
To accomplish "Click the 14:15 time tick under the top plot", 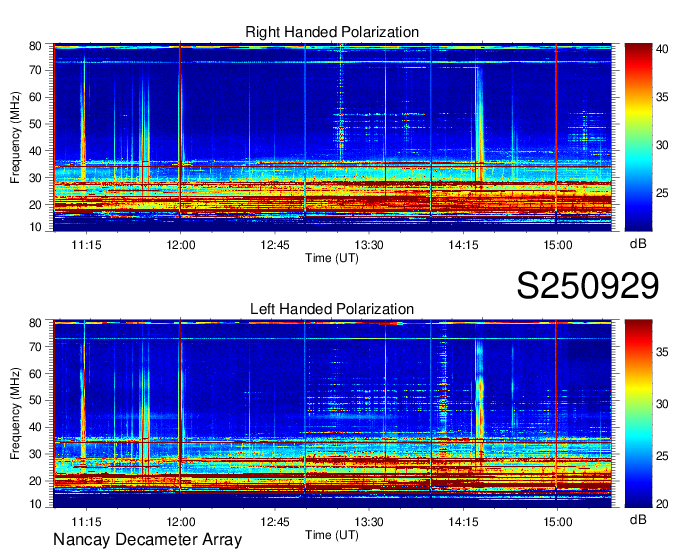I will [463, 244].
